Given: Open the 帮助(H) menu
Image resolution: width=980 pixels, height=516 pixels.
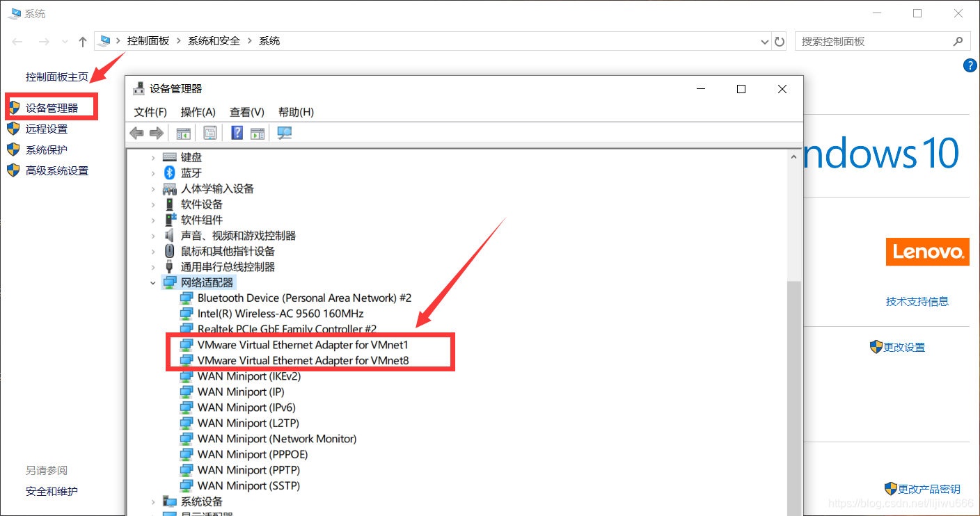Looking at the screenshot, I should [x=296, y=112].
